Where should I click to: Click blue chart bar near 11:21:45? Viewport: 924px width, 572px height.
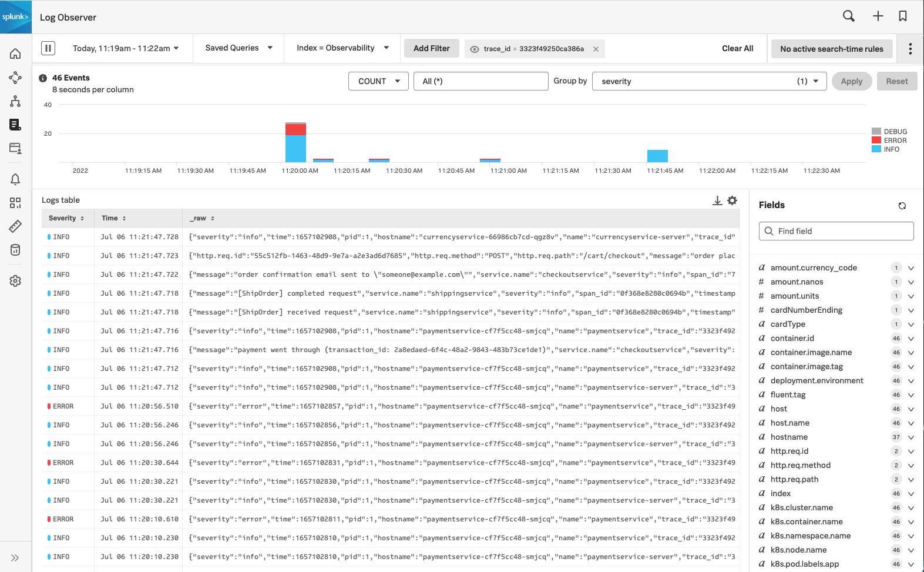click(x=657, y=156)
